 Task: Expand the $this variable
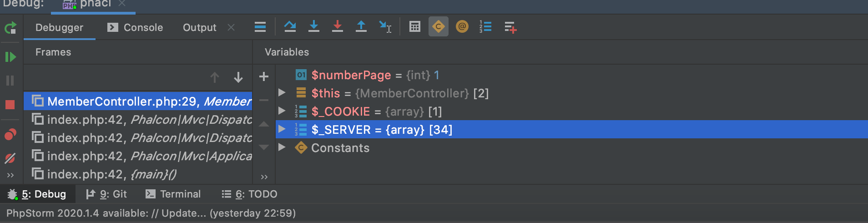[x=282, y=93]
